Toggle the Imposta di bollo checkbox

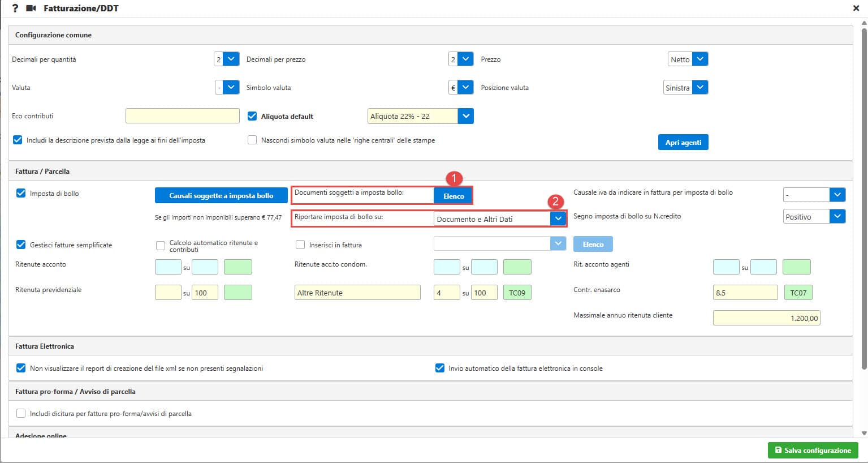21,193
